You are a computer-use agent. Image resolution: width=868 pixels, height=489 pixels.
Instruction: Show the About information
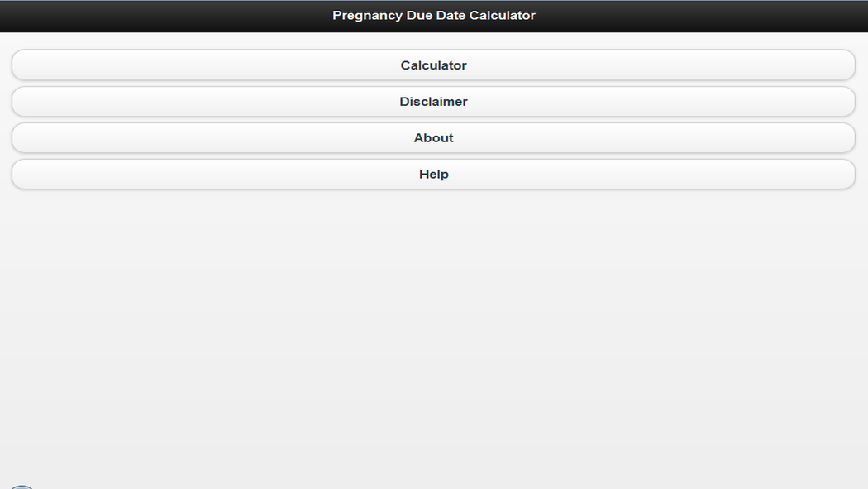(433, 138)
